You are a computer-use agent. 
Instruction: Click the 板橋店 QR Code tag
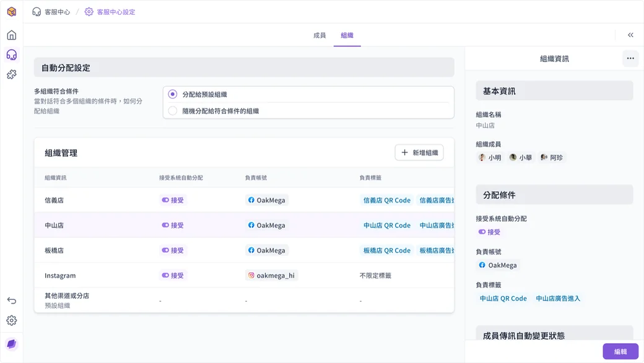(387, 250)
